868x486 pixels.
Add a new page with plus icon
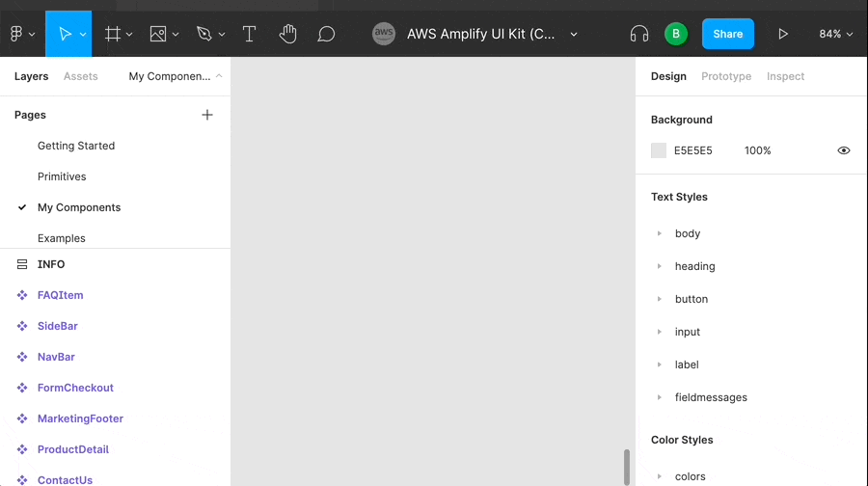click(206, 115)
